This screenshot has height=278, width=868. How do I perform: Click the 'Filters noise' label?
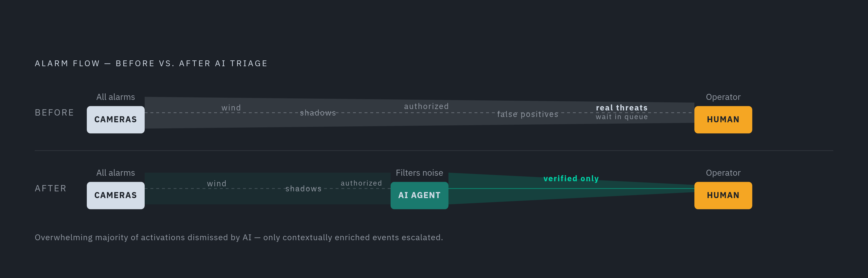(x=419, y=173)
